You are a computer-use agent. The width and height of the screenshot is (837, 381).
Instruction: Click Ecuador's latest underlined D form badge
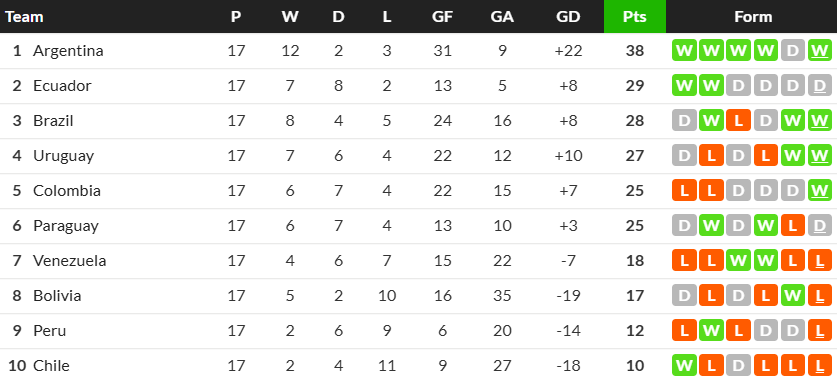819,86
